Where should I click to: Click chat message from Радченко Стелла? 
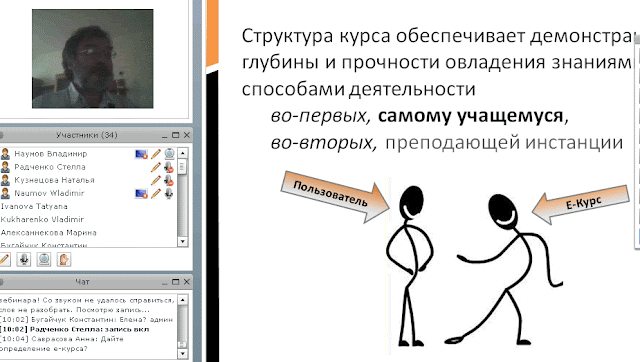click(x=75, y=329)
